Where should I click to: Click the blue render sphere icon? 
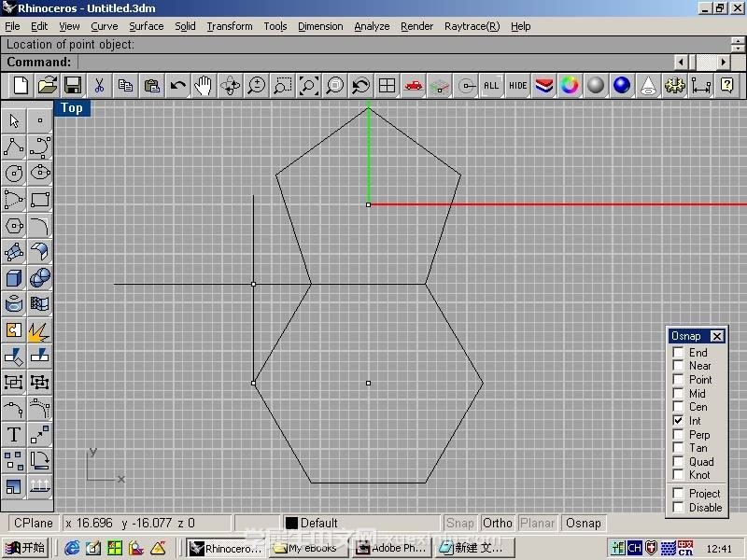pos(622,86)
